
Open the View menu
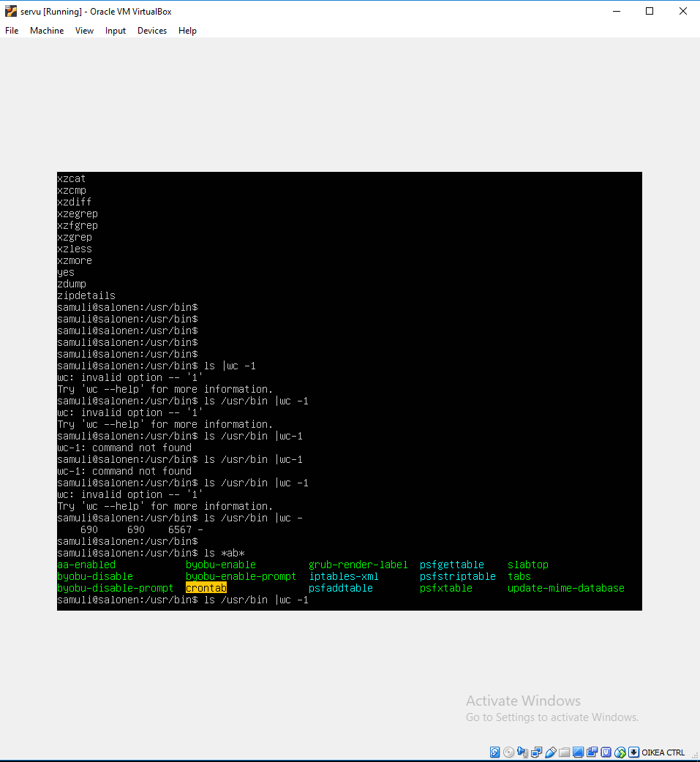pos(84,31)
